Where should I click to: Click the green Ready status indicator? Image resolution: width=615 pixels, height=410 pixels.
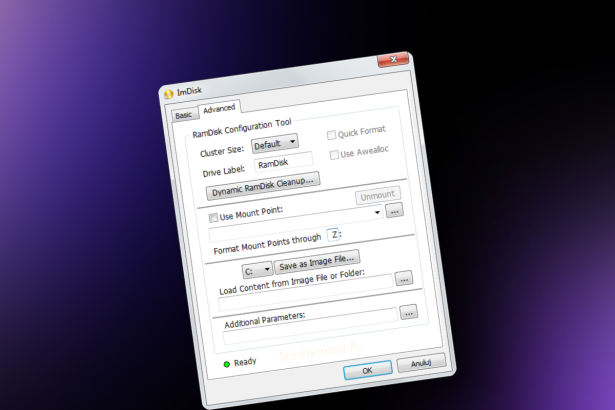pos(226,364)
